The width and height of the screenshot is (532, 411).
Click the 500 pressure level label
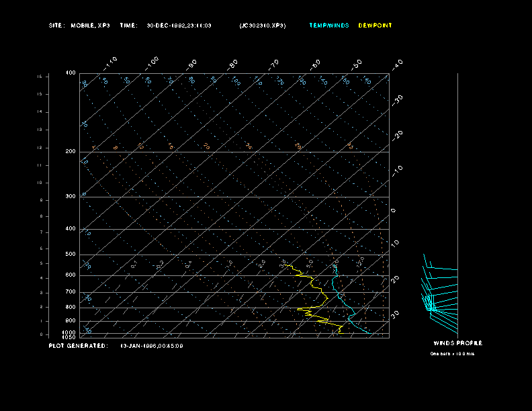(x=71, y=255)
